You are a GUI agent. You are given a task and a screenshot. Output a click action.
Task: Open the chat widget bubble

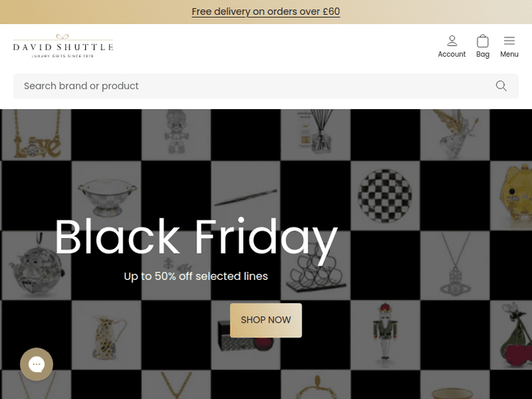pyautogui.click(x=36, y=364)
